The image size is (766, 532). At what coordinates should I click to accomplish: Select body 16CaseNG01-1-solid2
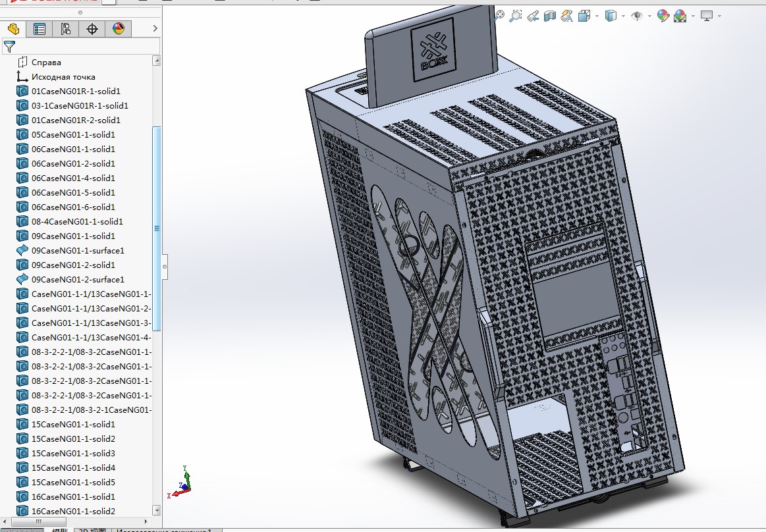(x=73, y=511)
